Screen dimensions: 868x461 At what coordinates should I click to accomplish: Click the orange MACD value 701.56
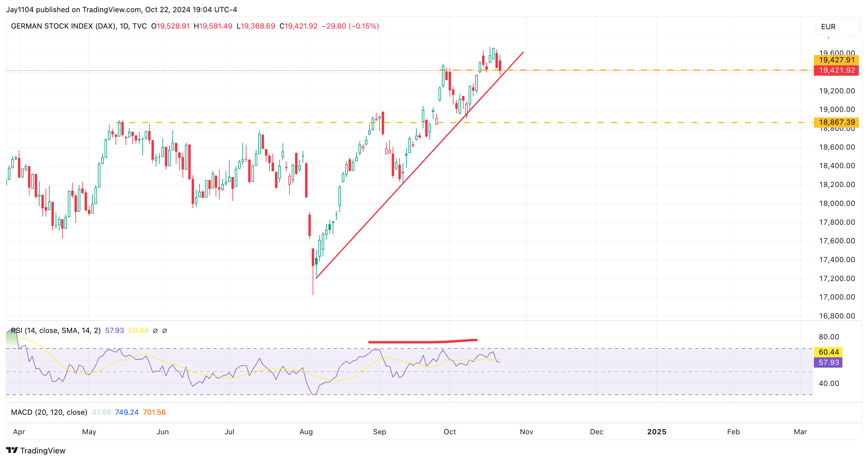[x=154, y=412]
